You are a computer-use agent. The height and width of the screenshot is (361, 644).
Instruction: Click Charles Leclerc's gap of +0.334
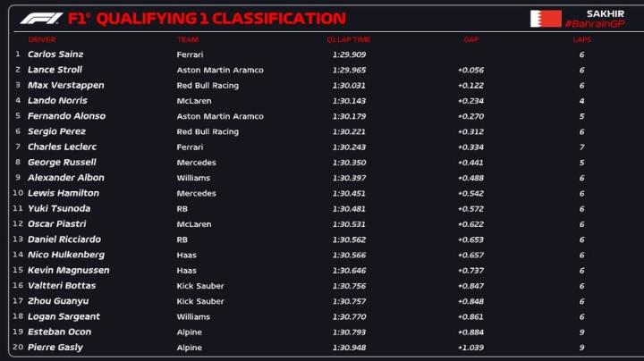[x=470, y=147]
